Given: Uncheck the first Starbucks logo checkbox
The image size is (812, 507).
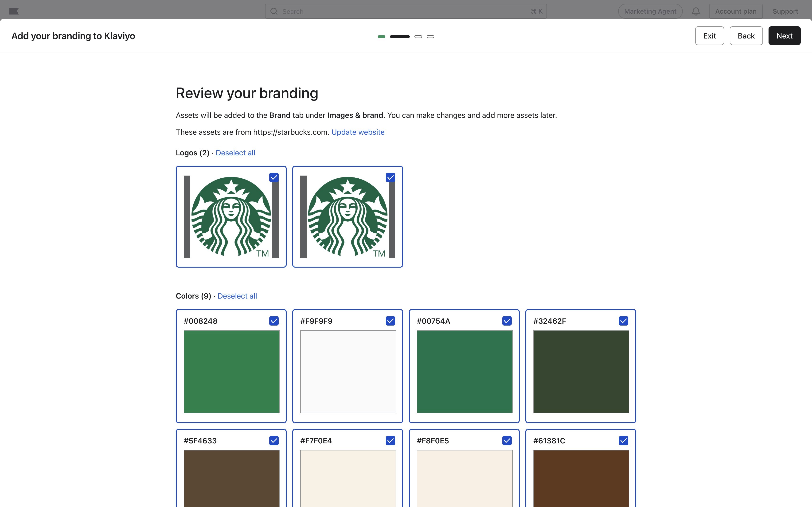Looking at the screenshot, I should click(274, 177).
